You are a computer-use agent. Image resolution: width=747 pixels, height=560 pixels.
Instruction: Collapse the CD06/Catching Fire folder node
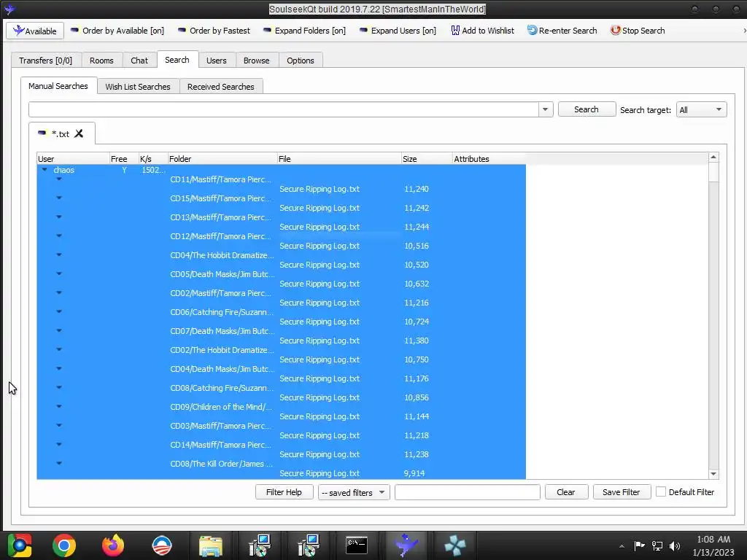59,311
